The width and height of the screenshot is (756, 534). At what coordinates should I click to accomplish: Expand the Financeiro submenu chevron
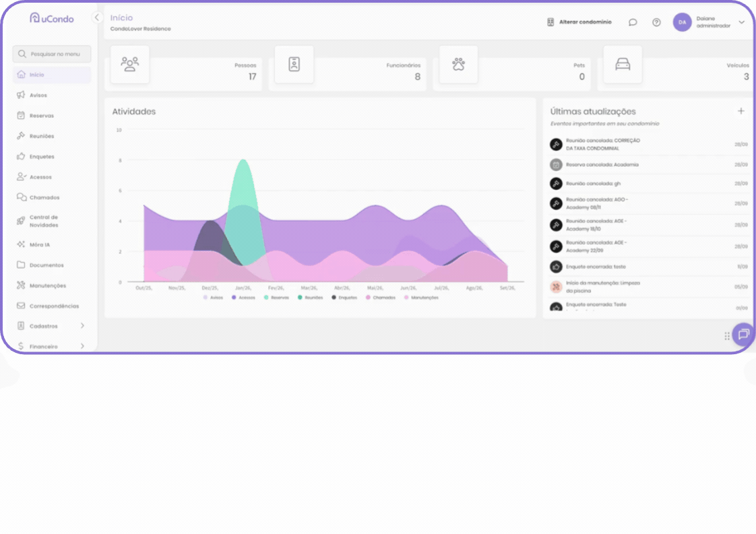point(82,346)
